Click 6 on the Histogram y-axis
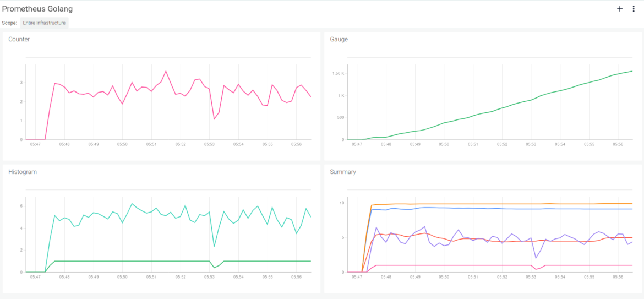Viewport: 644px width, 299px height. coord(21,206)
